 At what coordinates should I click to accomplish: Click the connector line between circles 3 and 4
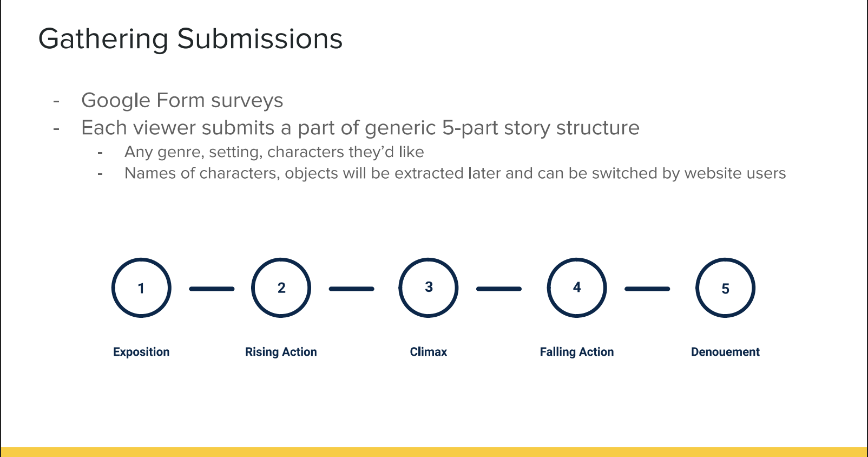pyautogui.click(x=499, y=289)
